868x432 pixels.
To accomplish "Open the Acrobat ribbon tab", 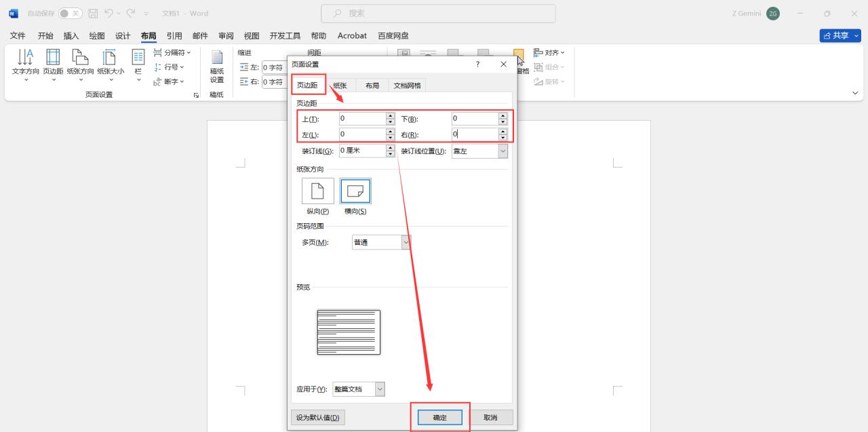I will [x=352, y=35].
